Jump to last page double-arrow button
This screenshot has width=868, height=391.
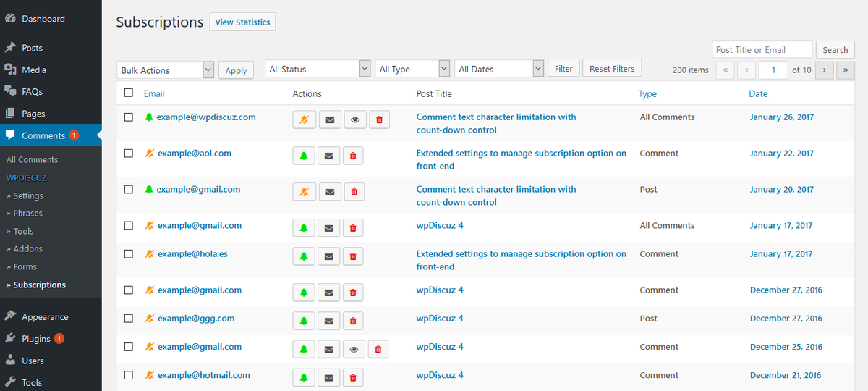[x=846, y=70]
